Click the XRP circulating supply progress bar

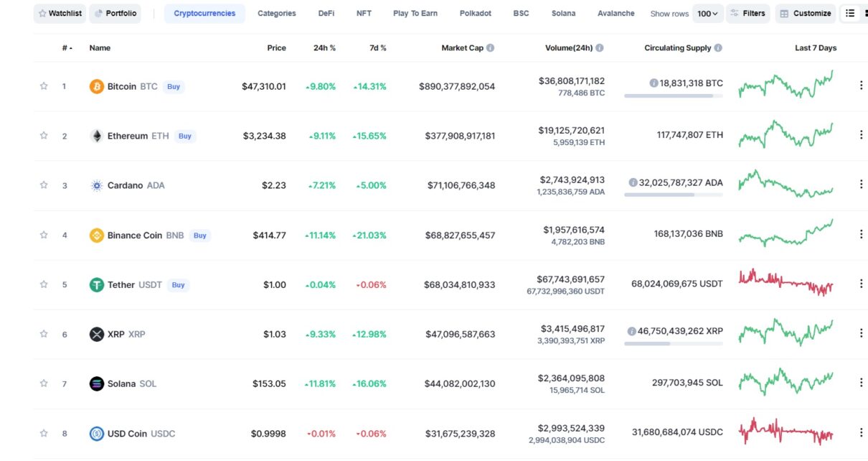(x=674, y=343)
